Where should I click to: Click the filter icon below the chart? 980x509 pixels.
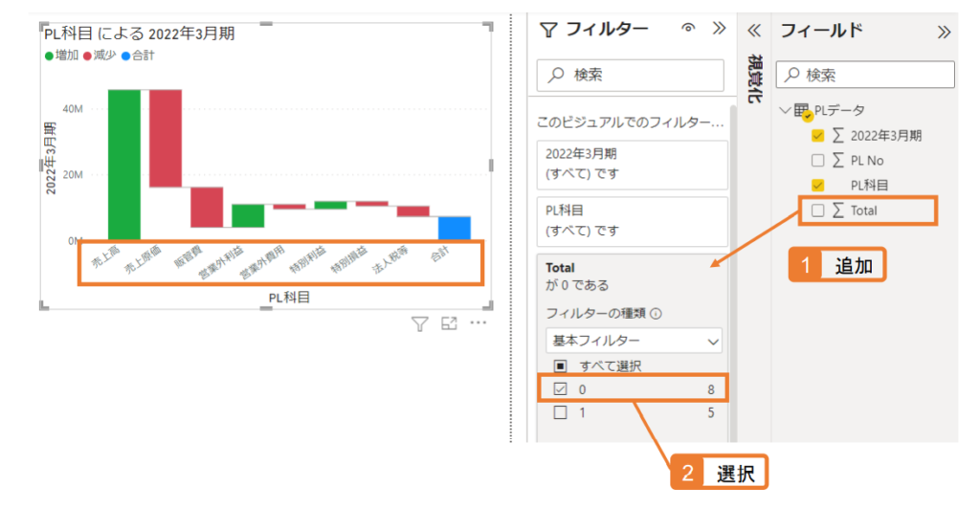point(419,323)
